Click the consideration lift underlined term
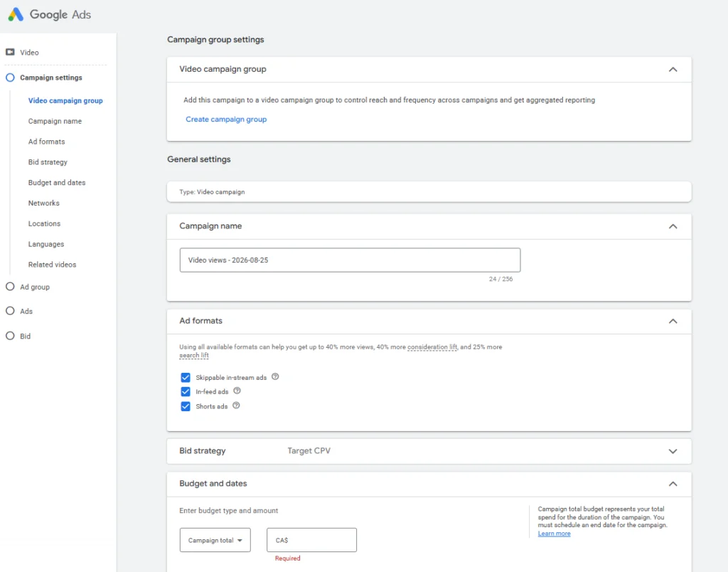 (432, 347)
